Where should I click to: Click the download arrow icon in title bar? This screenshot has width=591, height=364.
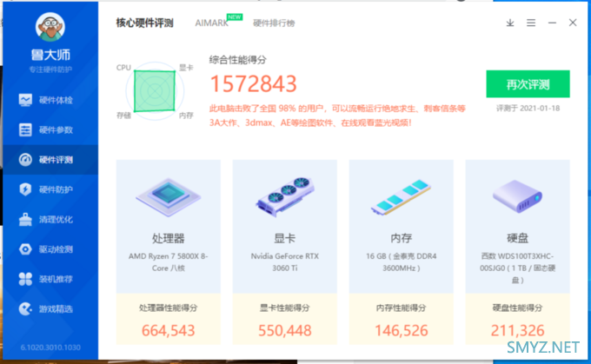pos(510,23)
